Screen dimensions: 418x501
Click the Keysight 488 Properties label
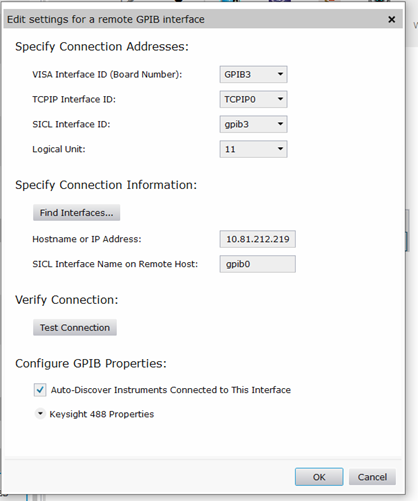tap(102, 414)
